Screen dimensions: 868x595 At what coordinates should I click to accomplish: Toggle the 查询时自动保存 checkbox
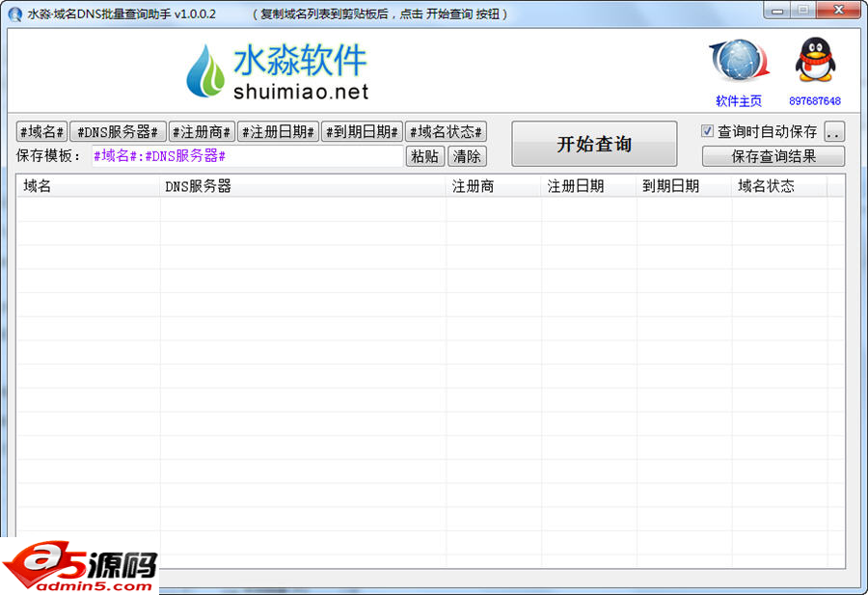pyautogui.click(x=707, y=130)
